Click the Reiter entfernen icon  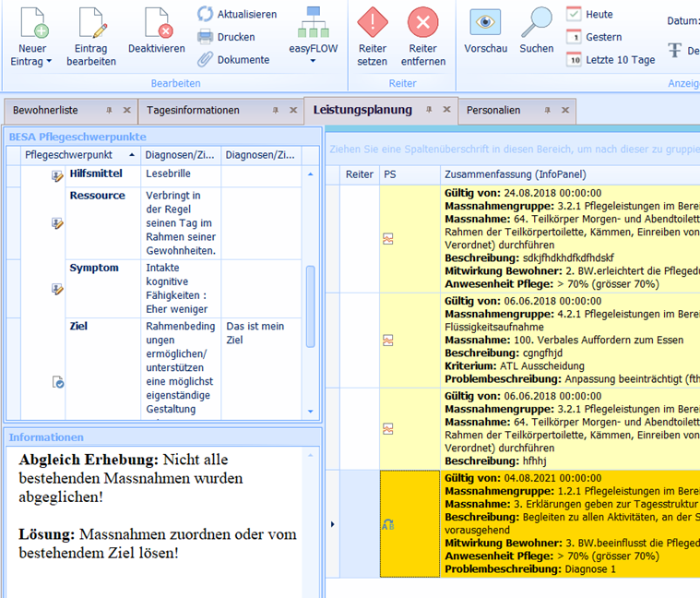pyautogui.click(x=423, y=22)
